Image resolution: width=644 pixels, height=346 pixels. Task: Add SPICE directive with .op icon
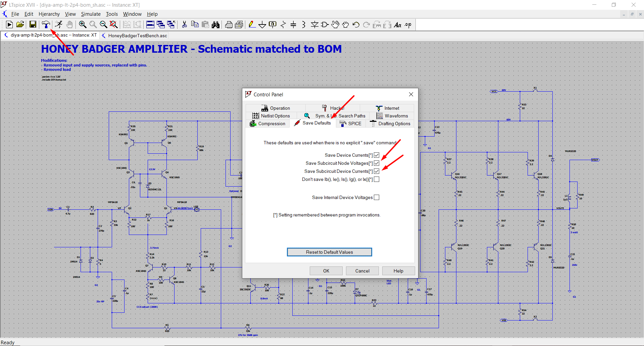pos(408,24)
